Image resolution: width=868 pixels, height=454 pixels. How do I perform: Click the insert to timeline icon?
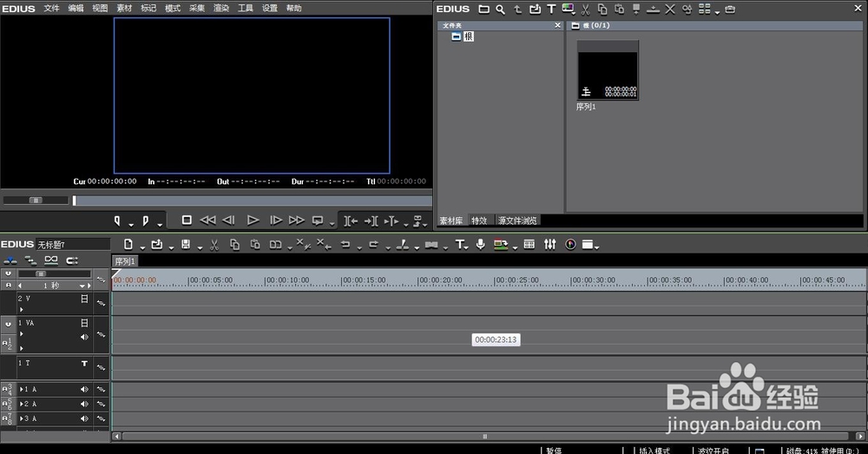pos(351,220)
